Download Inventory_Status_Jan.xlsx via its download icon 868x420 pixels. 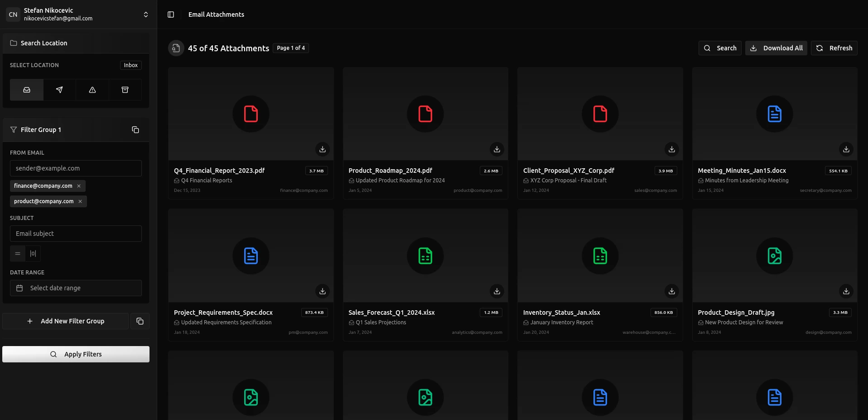click(672, 291)
